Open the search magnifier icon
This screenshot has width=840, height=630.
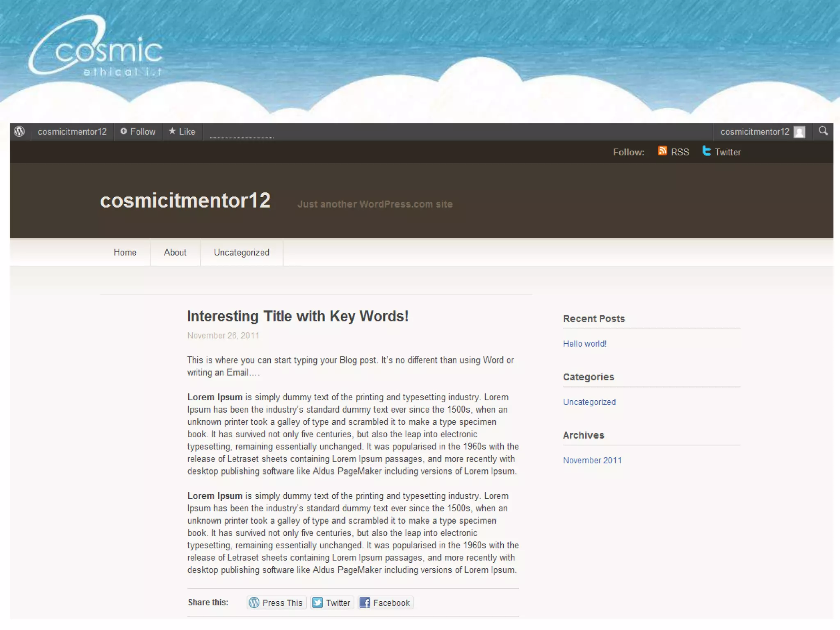[823, 131]
